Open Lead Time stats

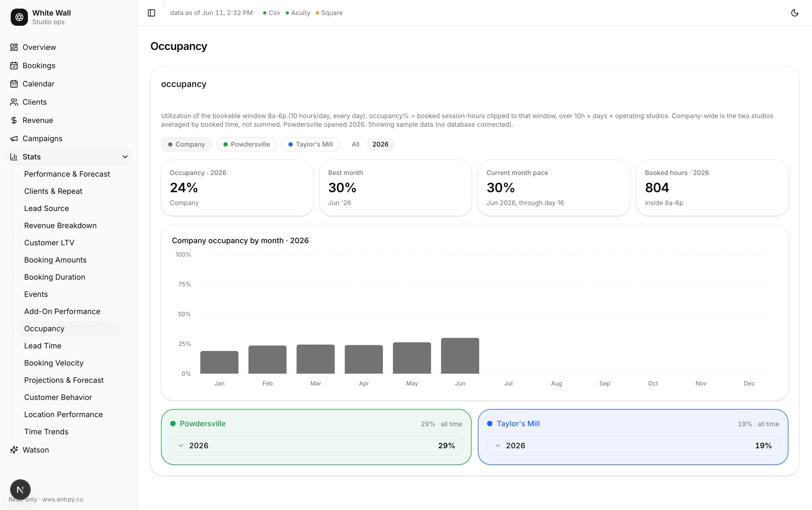43,346
